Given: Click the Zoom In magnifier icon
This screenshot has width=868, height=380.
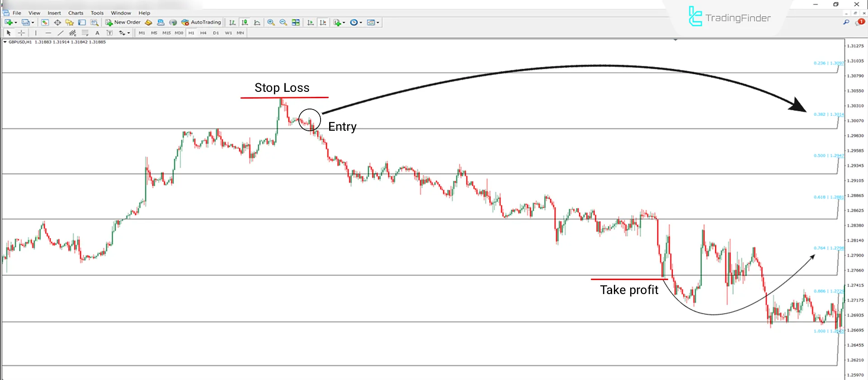Looking at the screenshot, I should (x=271, y=22).
